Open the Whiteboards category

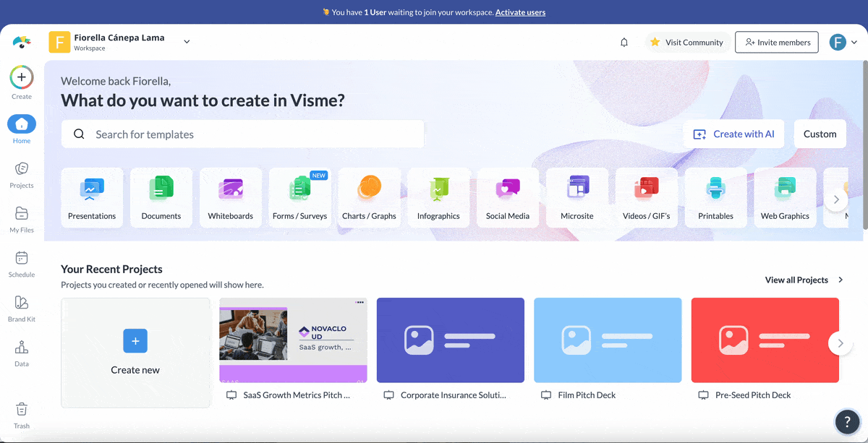tap(231, 197)
